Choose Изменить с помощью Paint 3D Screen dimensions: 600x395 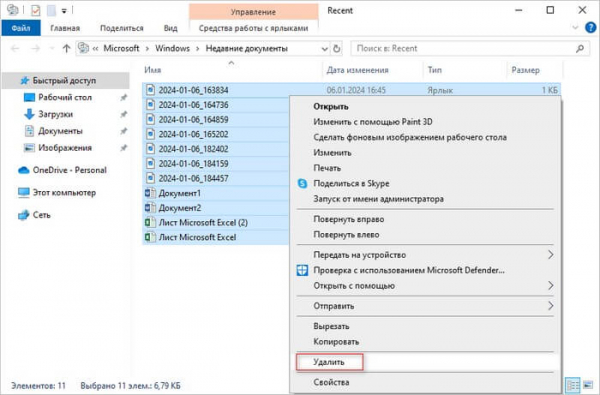point(373,122)
